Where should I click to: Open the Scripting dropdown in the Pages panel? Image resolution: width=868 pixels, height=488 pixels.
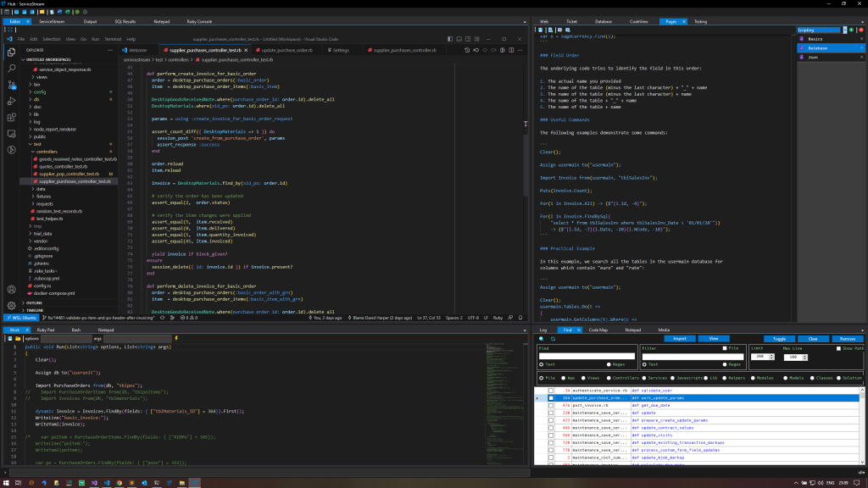click(x=845, y=30)
